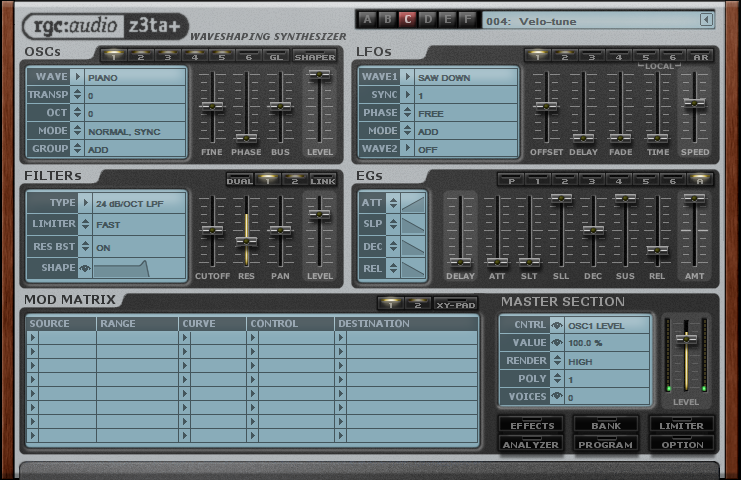This screenshot has height=480, width=741.
Task: Click the EG ATT curve stepper arrows
Action: click(393, 203)
